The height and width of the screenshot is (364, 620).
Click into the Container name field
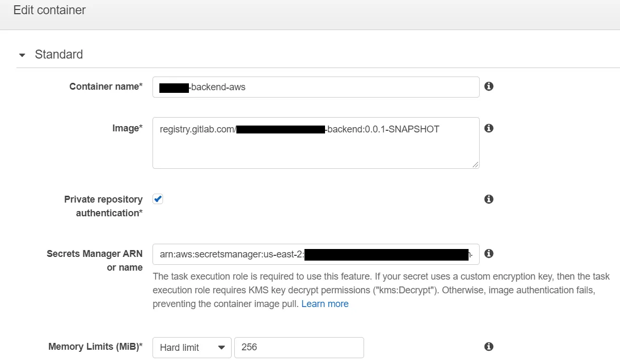pyautogui.click(x=316, y=87)
